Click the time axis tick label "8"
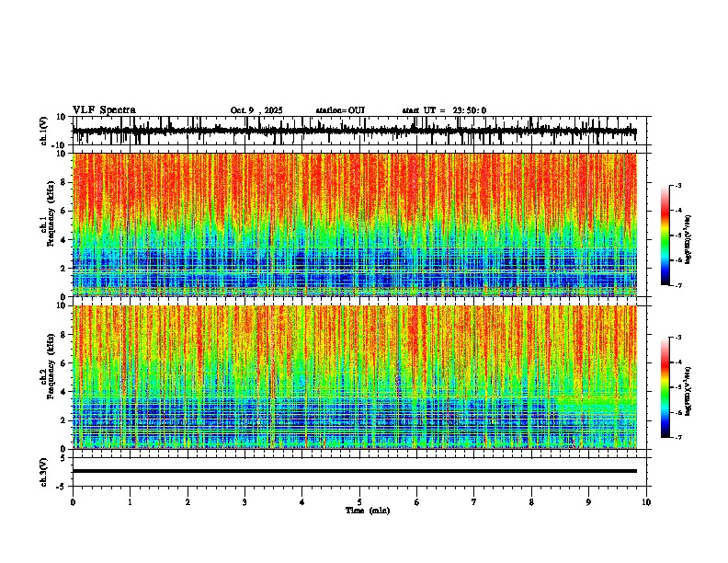Screen dimensions: 728x563 click(x=531, y=502)
